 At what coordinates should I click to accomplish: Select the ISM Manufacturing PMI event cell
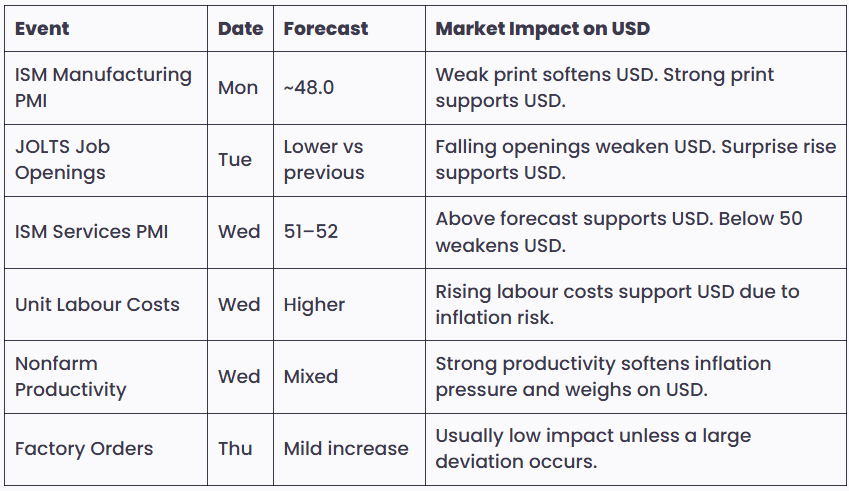(x=103, y=87)
